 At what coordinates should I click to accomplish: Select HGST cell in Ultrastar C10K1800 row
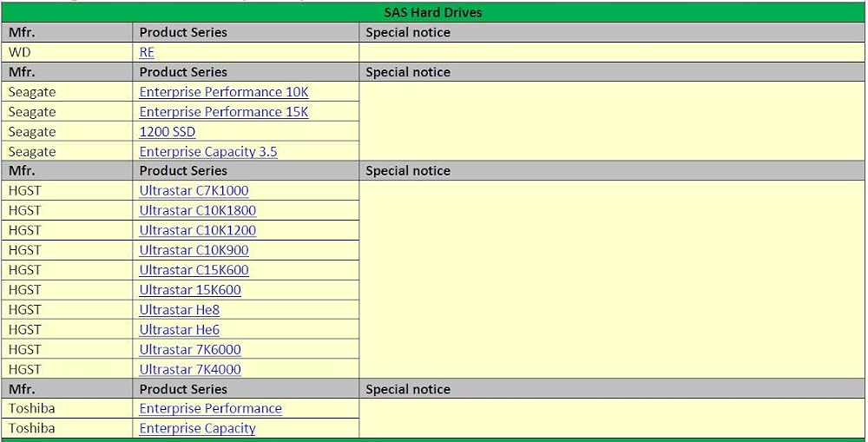point(67,210)
